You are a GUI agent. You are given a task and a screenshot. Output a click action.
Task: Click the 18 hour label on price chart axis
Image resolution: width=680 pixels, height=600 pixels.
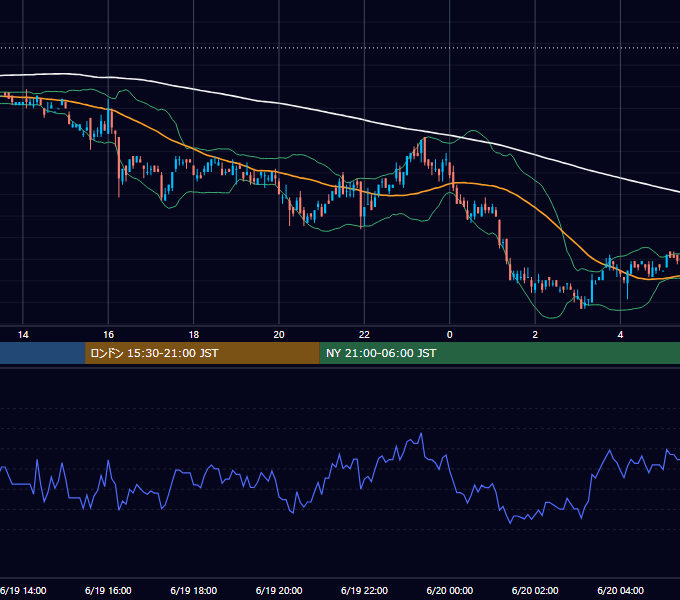[x=193, y=335]
